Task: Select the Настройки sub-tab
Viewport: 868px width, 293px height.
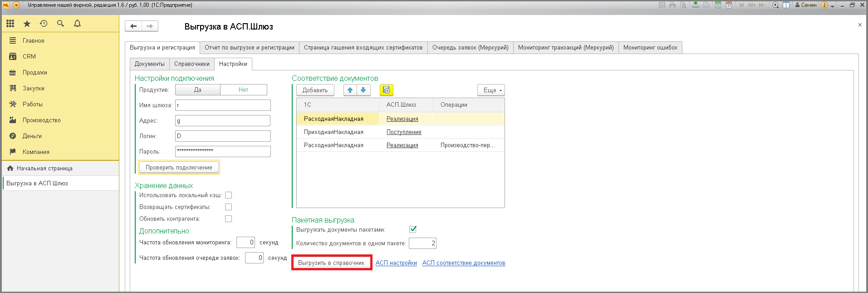Action: point(233,64)
